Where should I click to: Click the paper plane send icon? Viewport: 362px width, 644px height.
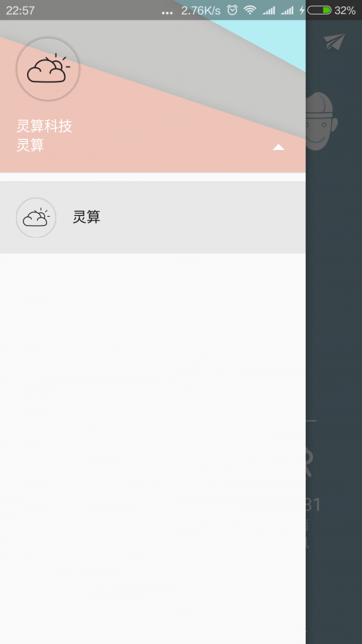click(x=334, y=42)
